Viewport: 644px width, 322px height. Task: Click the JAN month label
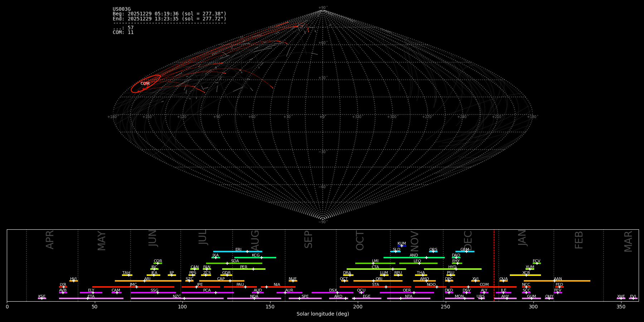[x=522, y=238]
